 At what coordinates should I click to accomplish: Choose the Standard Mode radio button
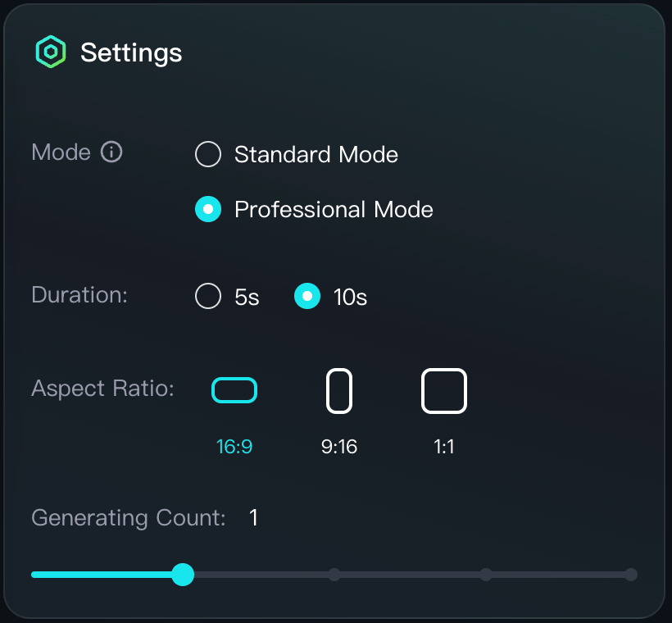208,154
